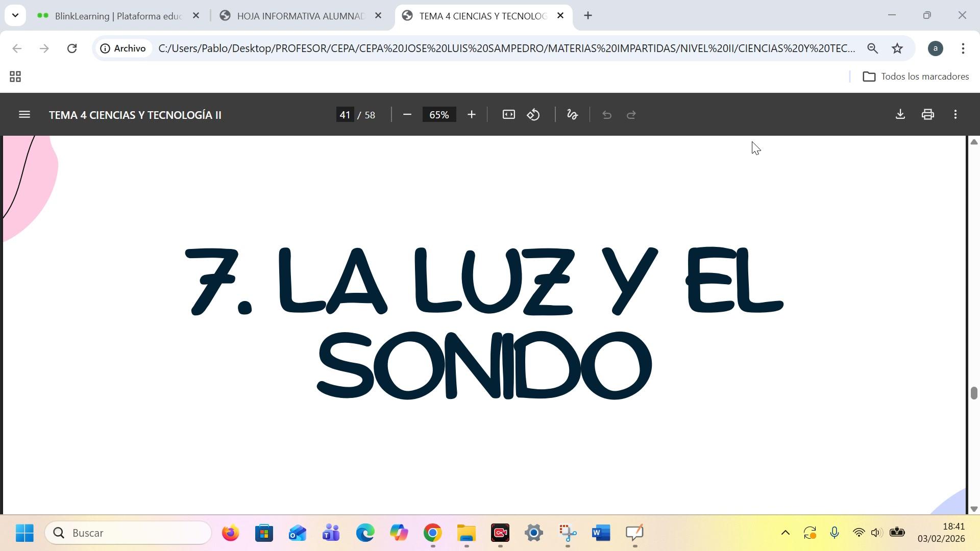
Task: Bookmark this page with star icon
Action: (897, 48)
